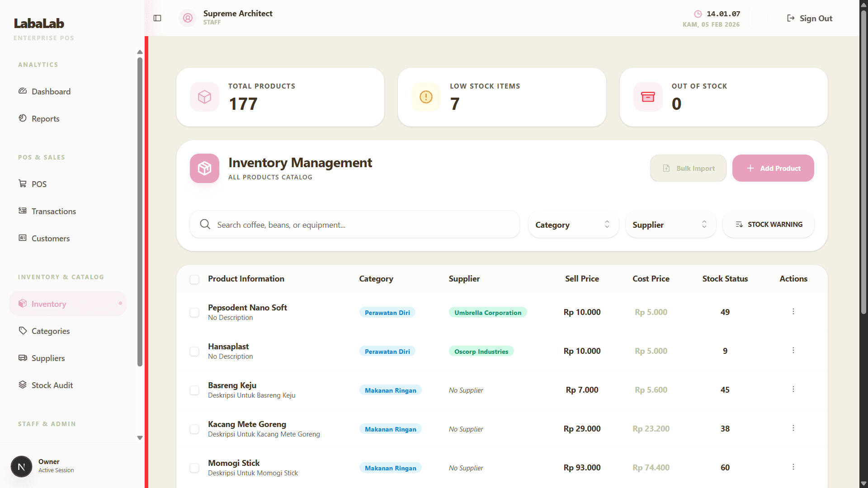868x488 pixels.
Task: Click the Total Products cube icon
Action: coord(204,97)
